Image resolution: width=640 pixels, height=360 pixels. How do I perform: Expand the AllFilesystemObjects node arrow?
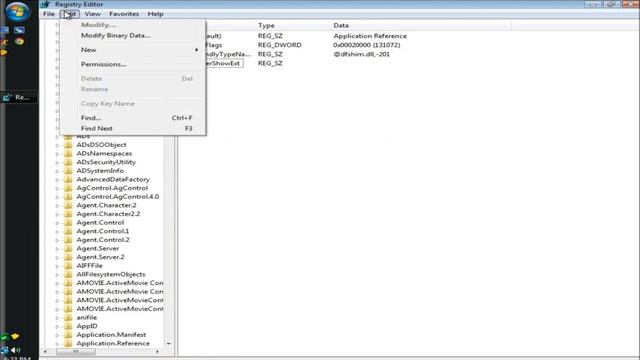click(x=57, y=275)
